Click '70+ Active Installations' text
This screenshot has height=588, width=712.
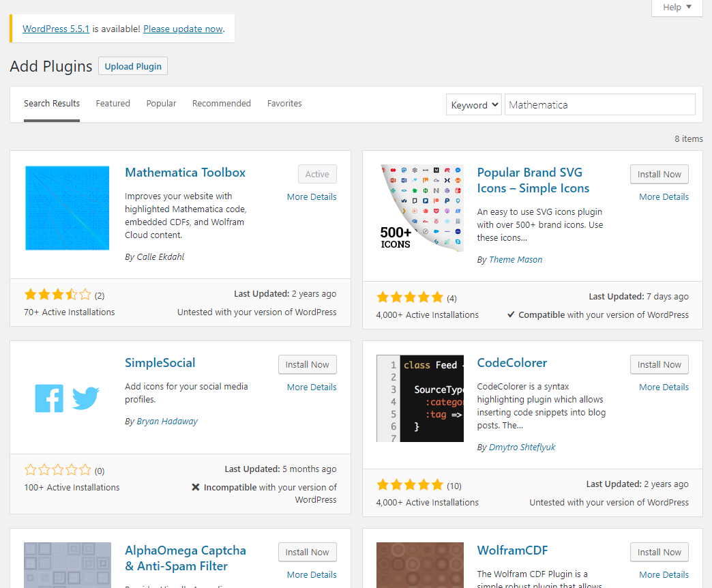point(70,312)
